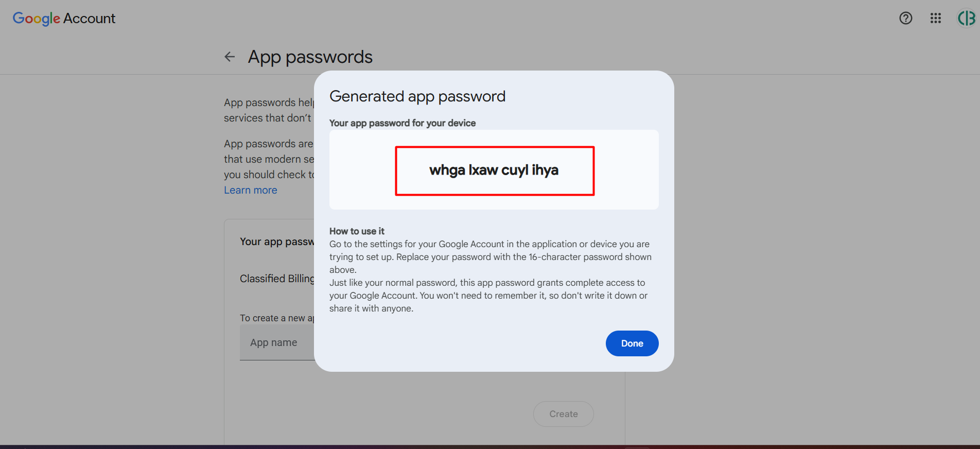Click the 'App passwords help' description text at left

tap(269, 110)
